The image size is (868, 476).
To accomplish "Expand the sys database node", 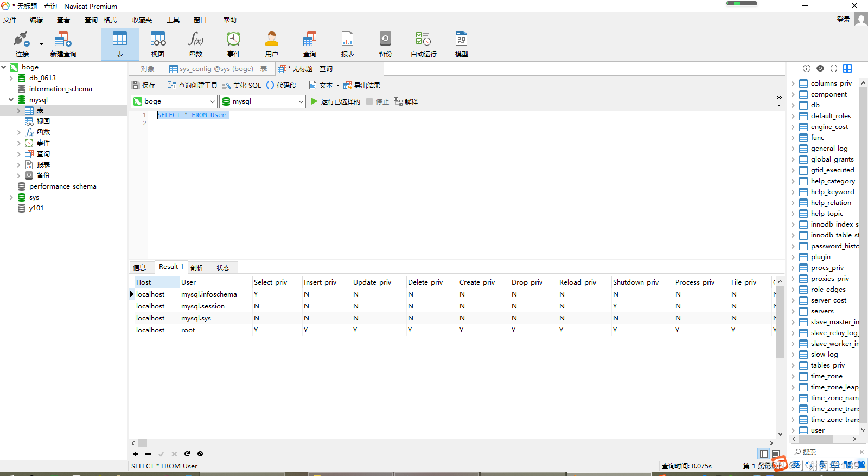I will tap(11, 197).
